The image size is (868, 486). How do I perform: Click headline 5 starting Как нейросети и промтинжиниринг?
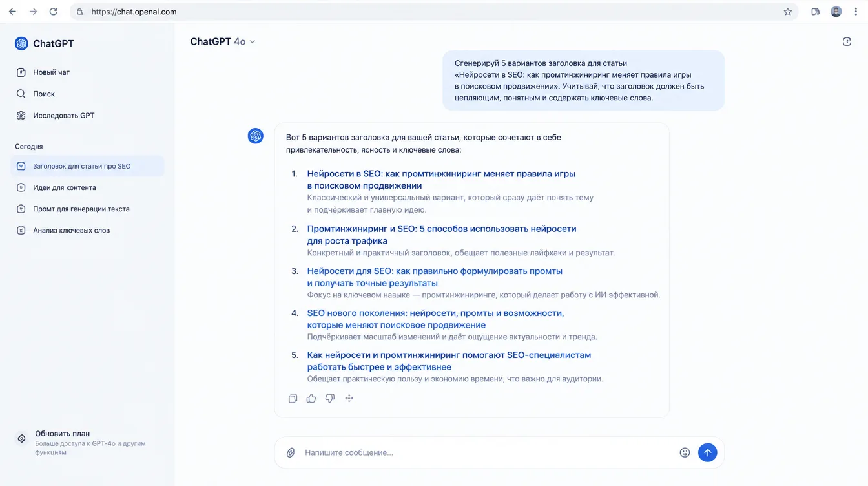[x=449, y=361]
